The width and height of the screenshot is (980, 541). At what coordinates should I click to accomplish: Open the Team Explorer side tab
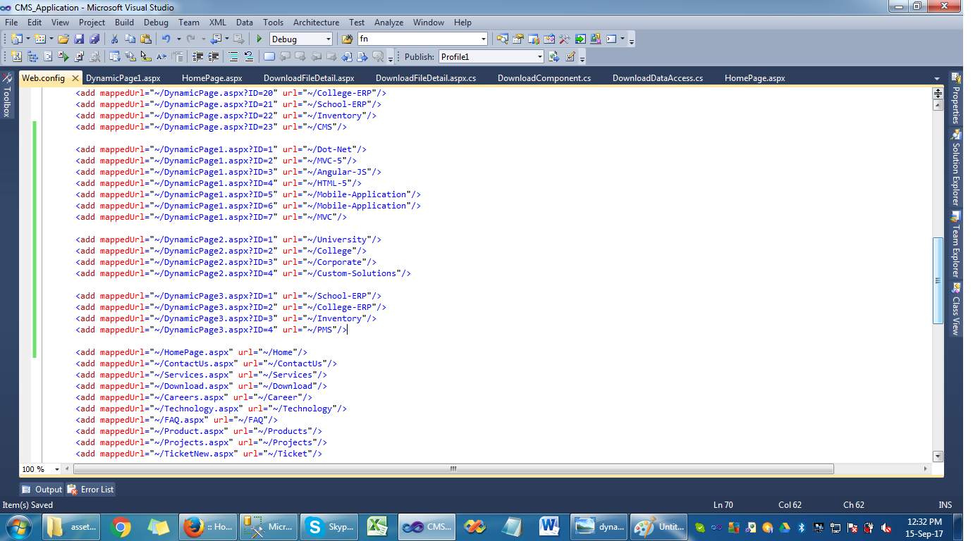956,244
